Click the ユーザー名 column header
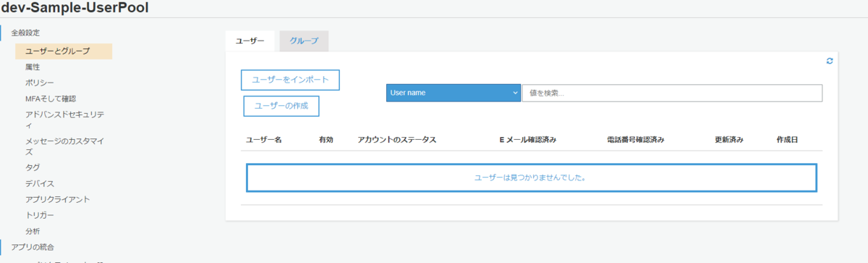 [x=264, y=139]
